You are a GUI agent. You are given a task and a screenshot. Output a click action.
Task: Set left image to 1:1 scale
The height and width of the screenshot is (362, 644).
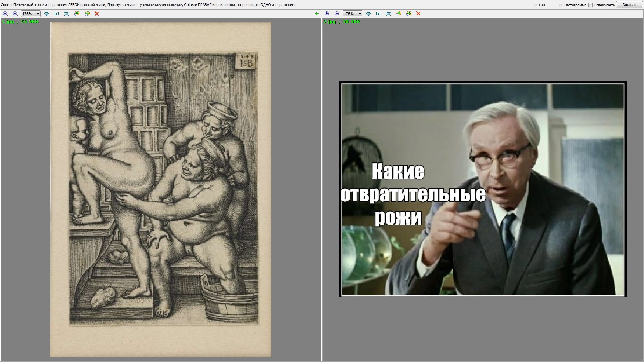tap(56, 14)
